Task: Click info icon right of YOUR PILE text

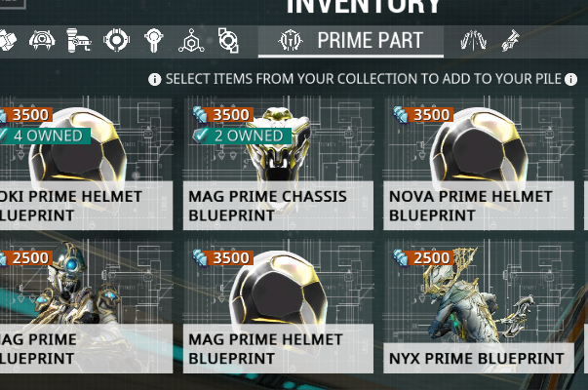Action: (x=570, y=79)
